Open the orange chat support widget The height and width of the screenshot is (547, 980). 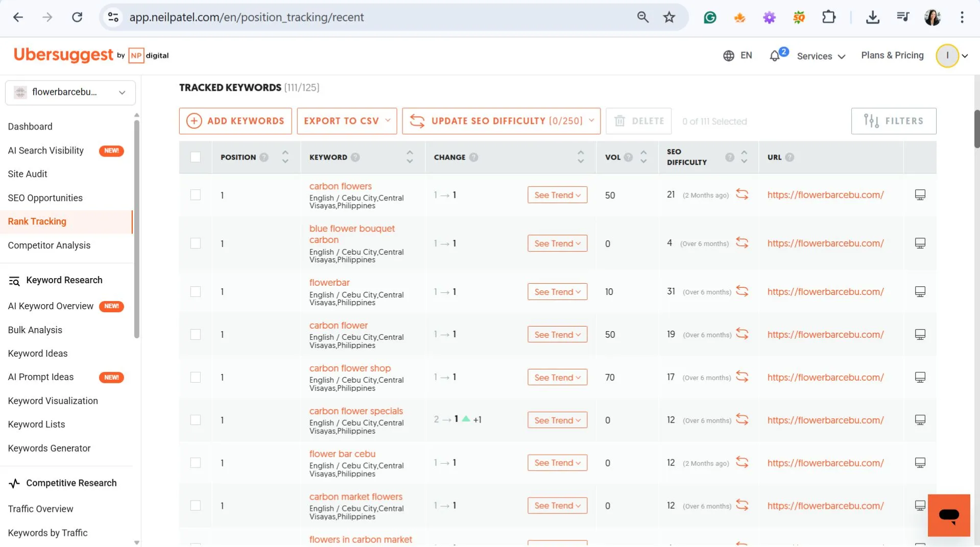(x=948, y=515)
